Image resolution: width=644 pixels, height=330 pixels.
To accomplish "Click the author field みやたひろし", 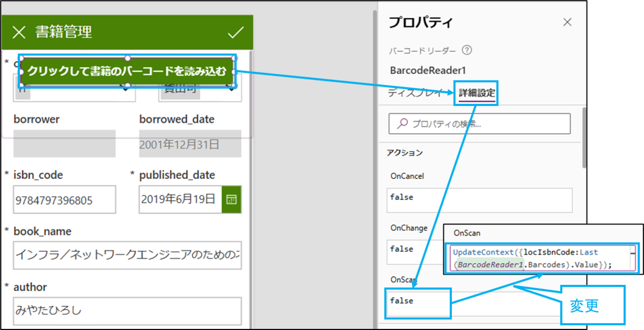I will [127, 311].
